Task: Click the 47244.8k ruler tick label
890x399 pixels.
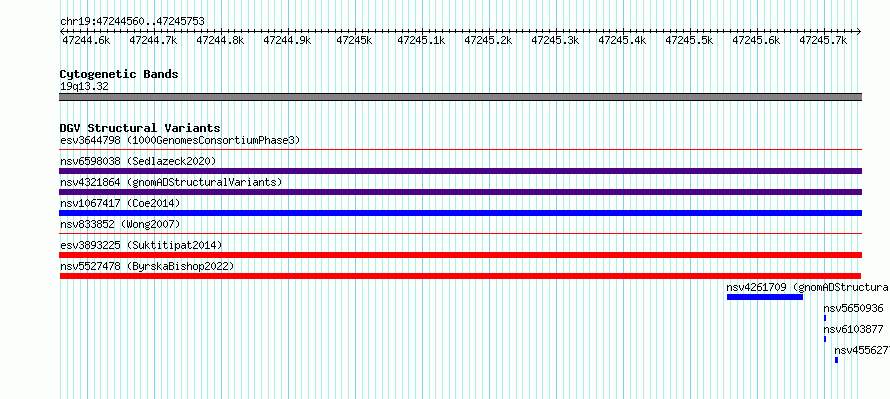Action: (x=220, y=40)
